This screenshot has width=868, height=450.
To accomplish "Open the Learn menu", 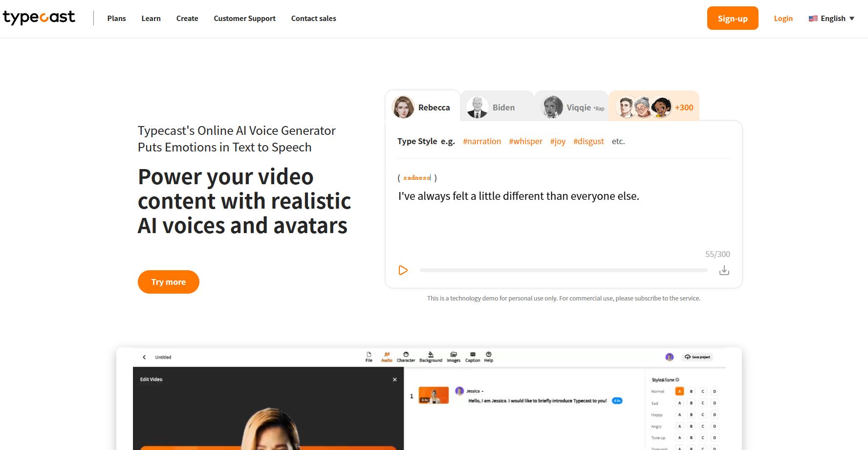I will [151, 19].
